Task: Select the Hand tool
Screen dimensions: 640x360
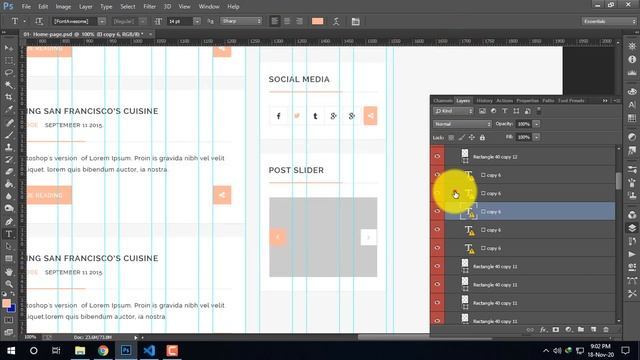Action: pos(9,271)
